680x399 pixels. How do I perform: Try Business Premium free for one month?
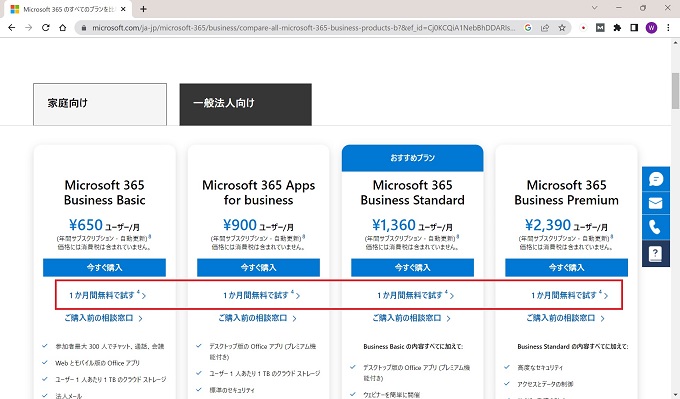(569, 295)
